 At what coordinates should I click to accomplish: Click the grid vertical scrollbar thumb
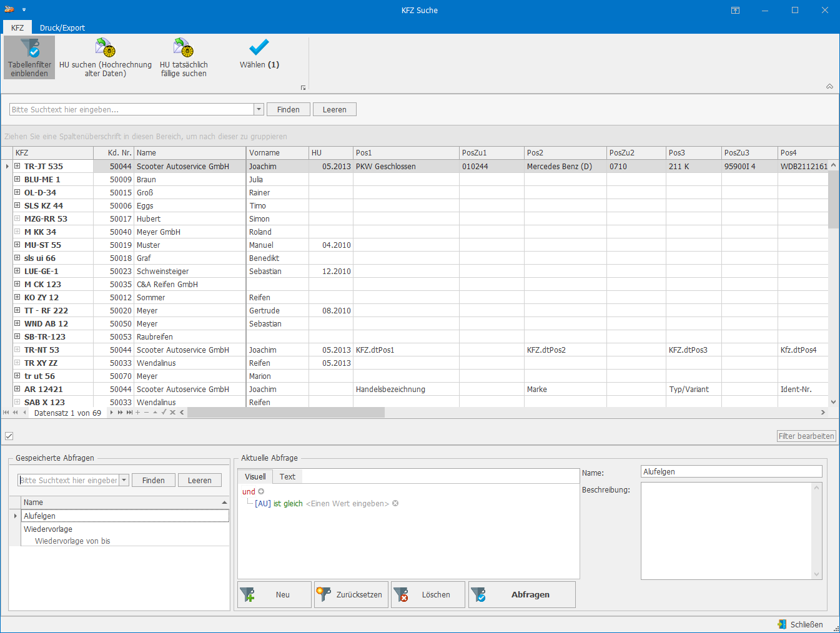click(833, 199)
